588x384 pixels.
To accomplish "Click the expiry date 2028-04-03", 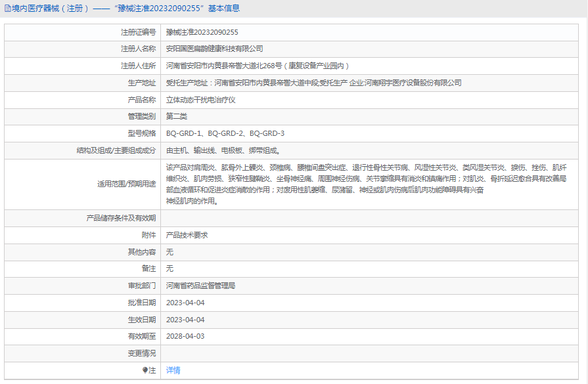I will click(185, 336).
